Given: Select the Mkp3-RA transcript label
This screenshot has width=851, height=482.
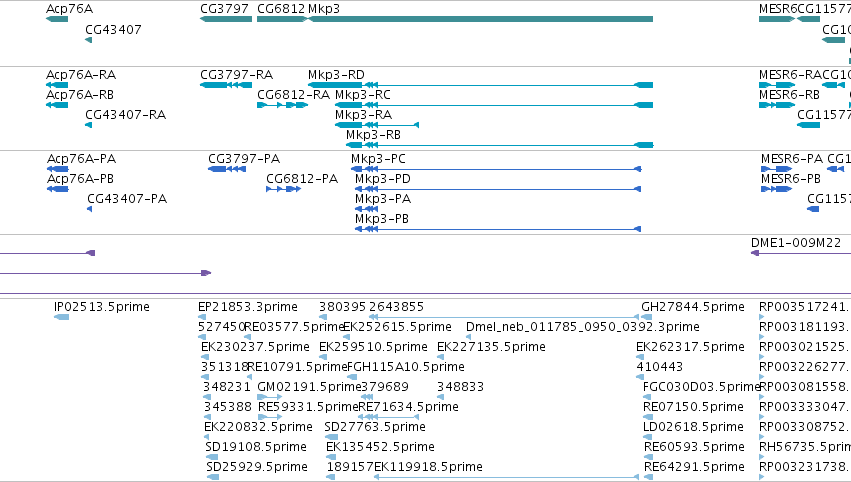Looking at the screenshot, I should pos(363,115).
